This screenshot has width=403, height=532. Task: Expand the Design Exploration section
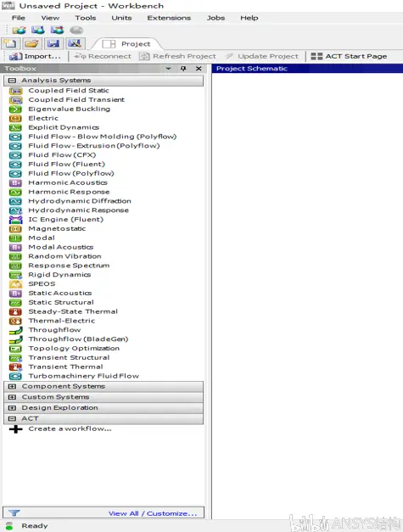(12, 408)
